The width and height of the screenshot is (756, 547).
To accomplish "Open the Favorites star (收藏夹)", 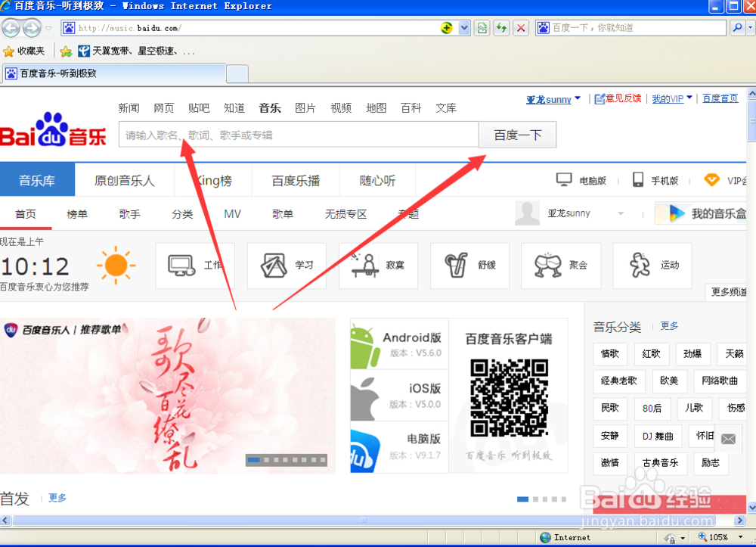I will (23, 51).
